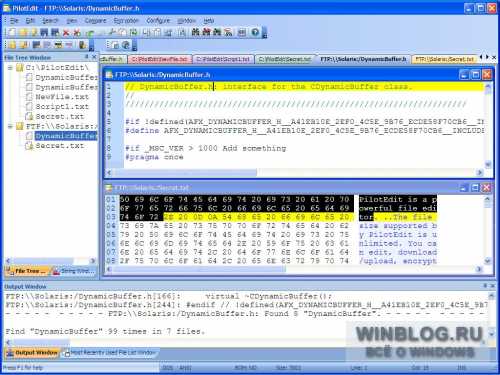Open the Edit menu
Screen dimensions: 500x375
30,21
